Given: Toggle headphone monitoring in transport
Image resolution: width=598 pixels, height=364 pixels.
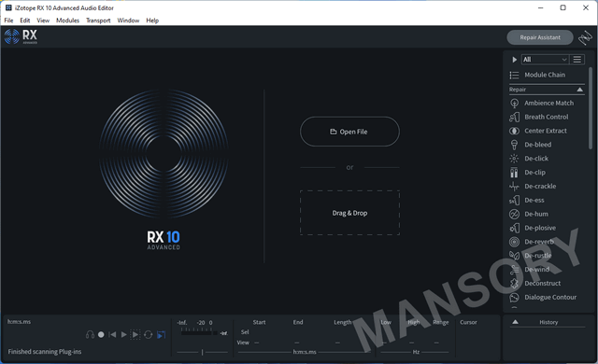Looking at the screenshot, I should [x=90, y=335].
